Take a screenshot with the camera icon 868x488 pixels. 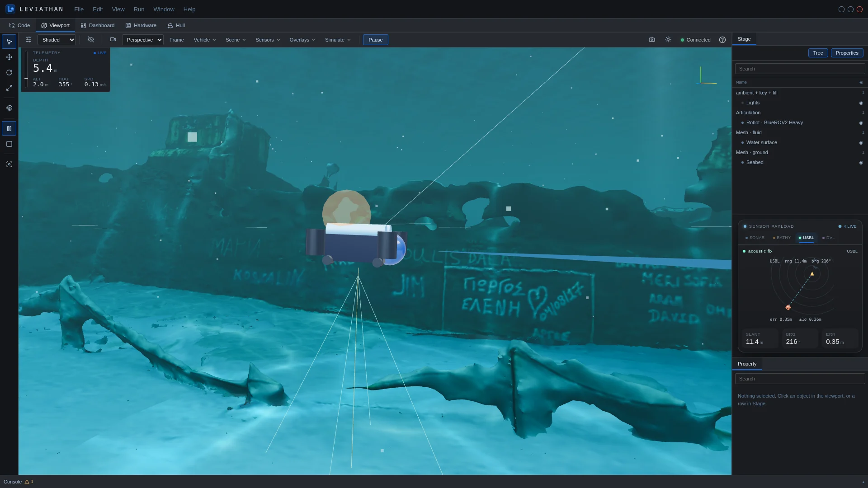click(x=652, y=40)
